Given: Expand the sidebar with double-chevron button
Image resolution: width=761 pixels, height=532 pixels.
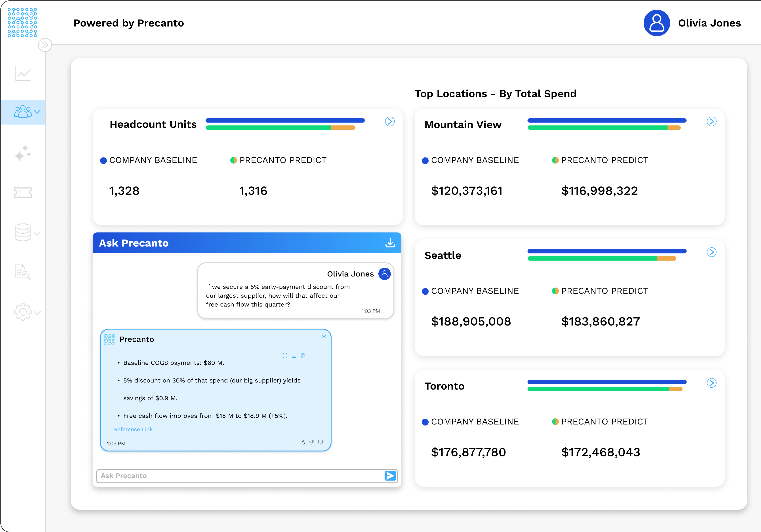Looking at the screenshot, I should (x=45, y=45).
